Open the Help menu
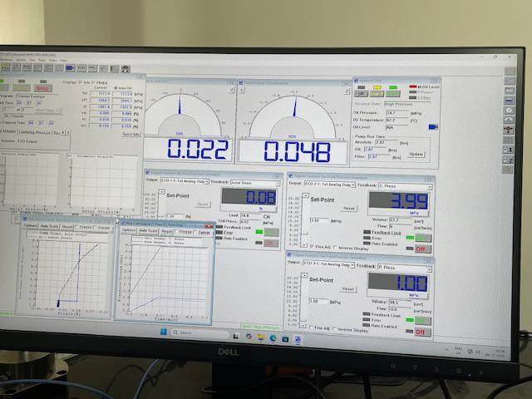The height and width of the screenshot is (399, 532). pyautogui.click(x=63, y=61)
